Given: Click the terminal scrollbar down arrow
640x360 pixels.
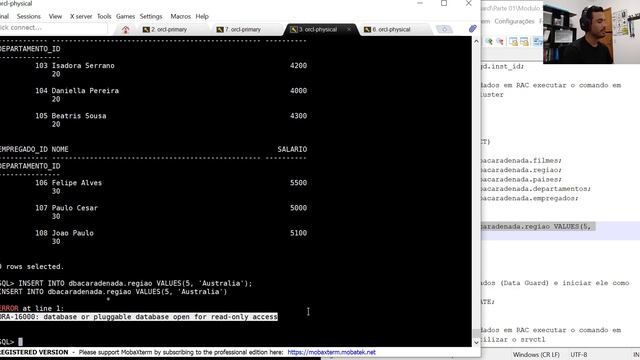Looking at the screenshot, I should (476, 342).
